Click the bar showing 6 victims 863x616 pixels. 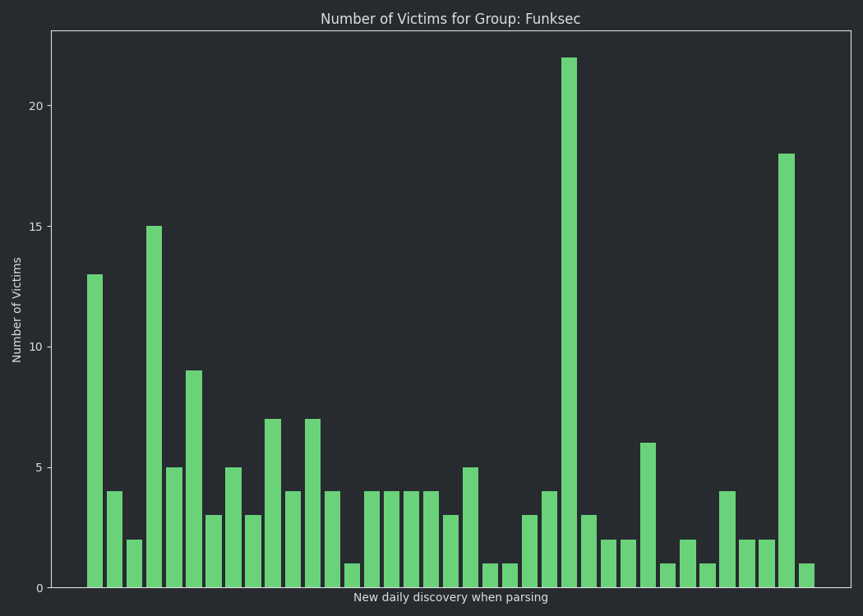pos(648,515)
